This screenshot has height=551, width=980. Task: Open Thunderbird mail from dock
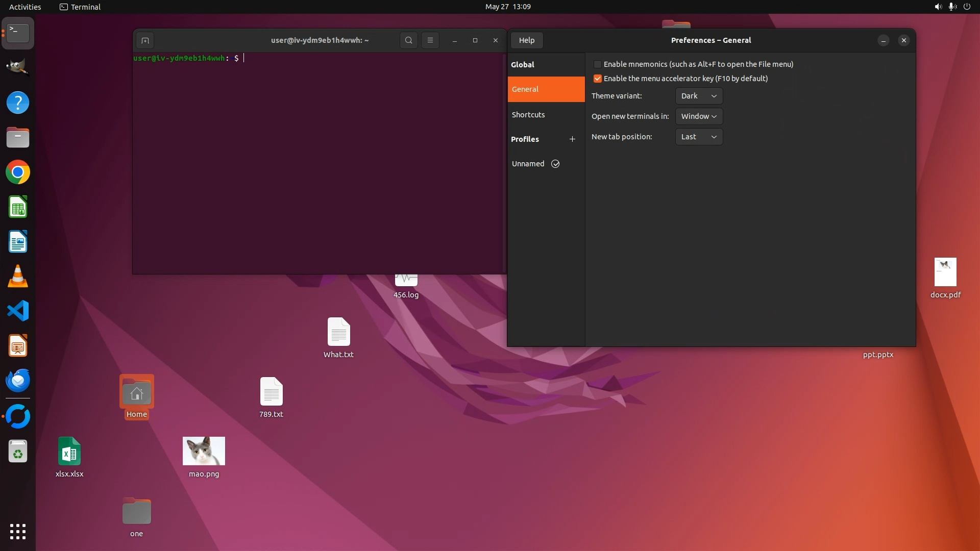click(x=18, y=381)
